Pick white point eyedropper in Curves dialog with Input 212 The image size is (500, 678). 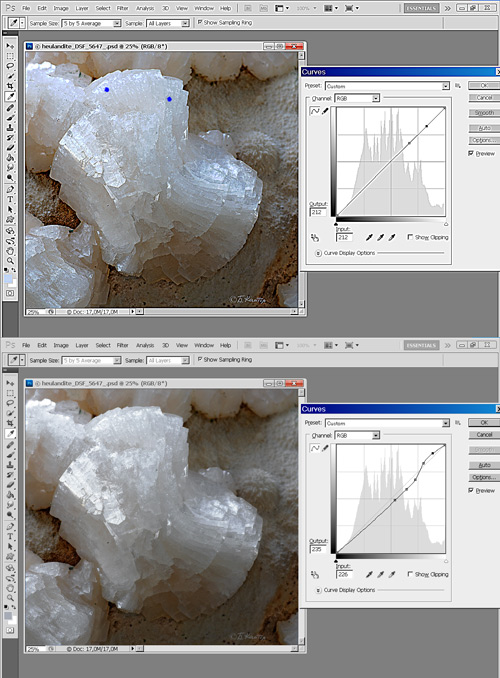(x=392, y=237)
